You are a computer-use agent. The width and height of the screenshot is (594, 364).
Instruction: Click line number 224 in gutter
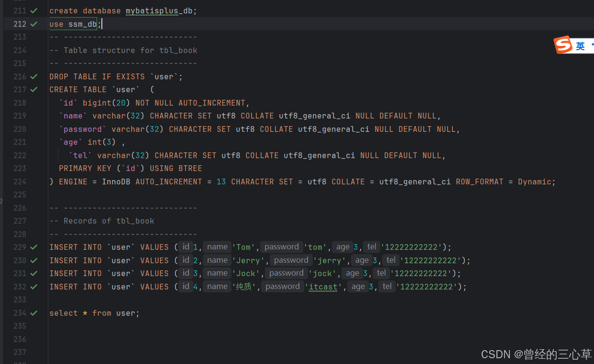coord(20,182)
